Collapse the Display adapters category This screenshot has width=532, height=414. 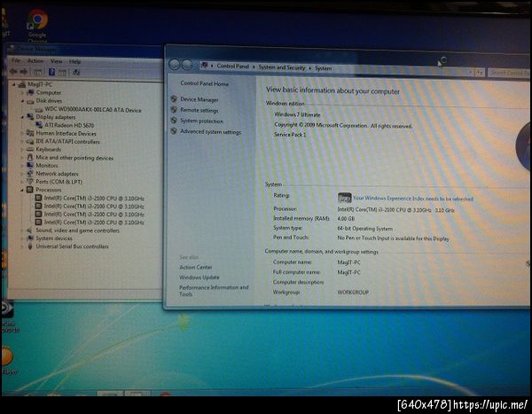click(22, 117)
